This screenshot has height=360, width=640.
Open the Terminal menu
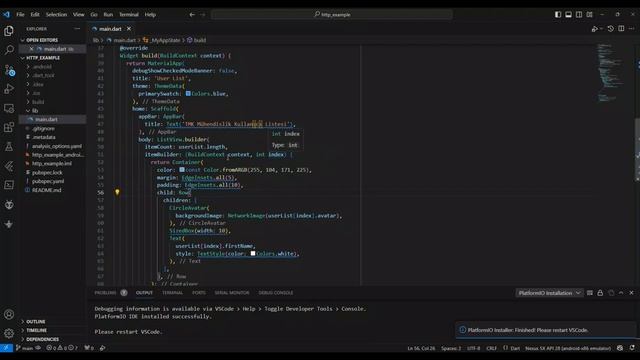click(x=129, y=14)
